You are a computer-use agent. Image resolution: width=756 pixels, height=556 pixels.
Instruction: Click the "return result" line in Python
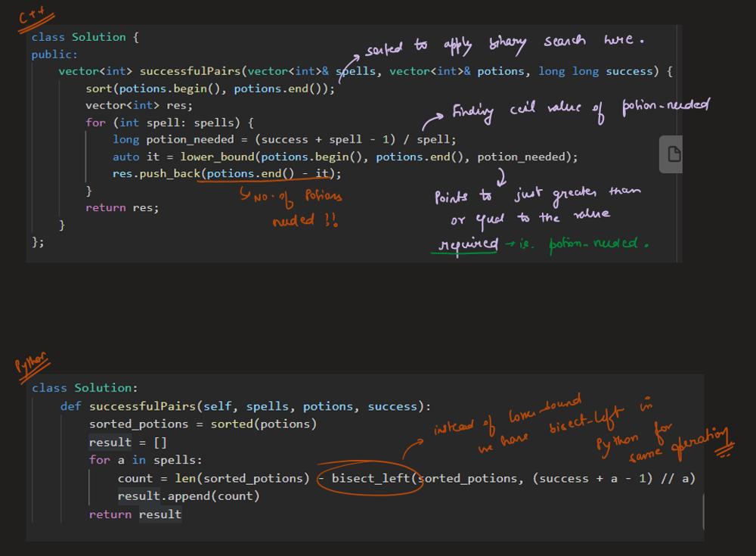click(x=135, y=514)
